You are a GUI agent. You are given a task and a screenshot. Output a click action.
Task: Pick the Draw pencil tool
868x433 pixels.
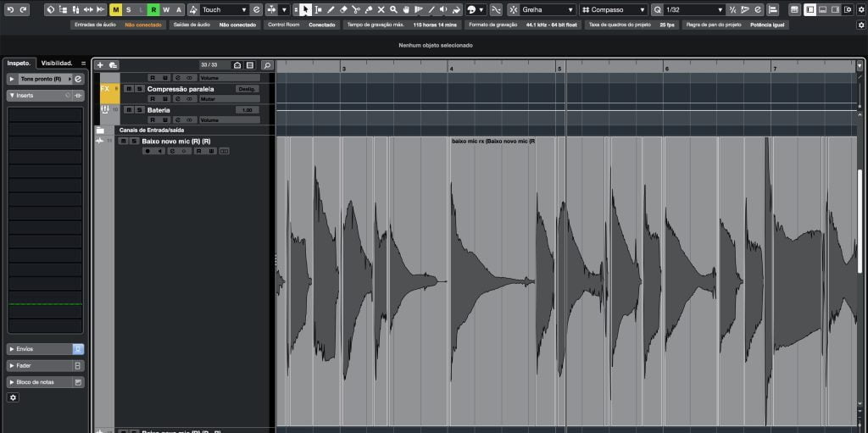pos(331,10)
